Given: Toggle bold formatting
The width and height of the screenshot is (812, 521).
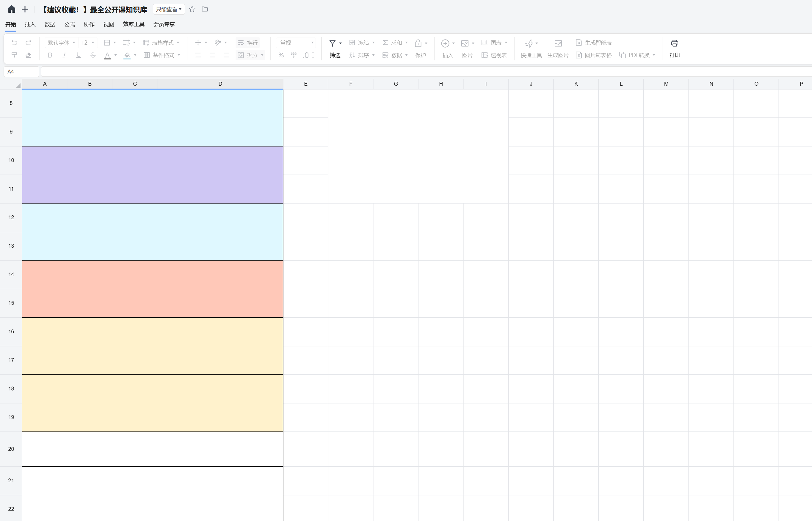Looking at the screenshot, I should (x=50, y=55).
